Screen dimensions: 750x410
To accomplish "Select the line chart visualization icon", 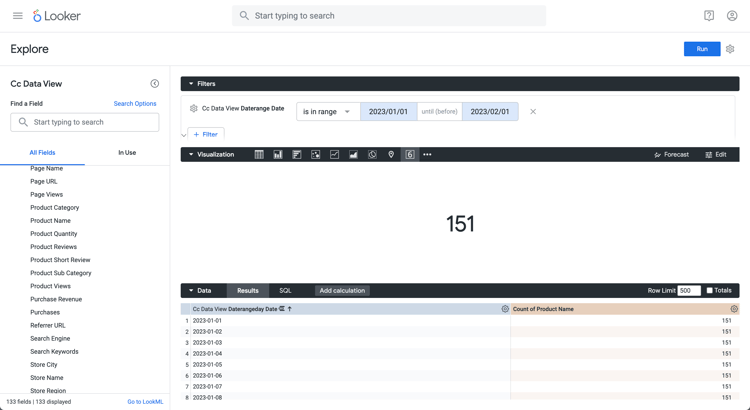I will point(334,155).
